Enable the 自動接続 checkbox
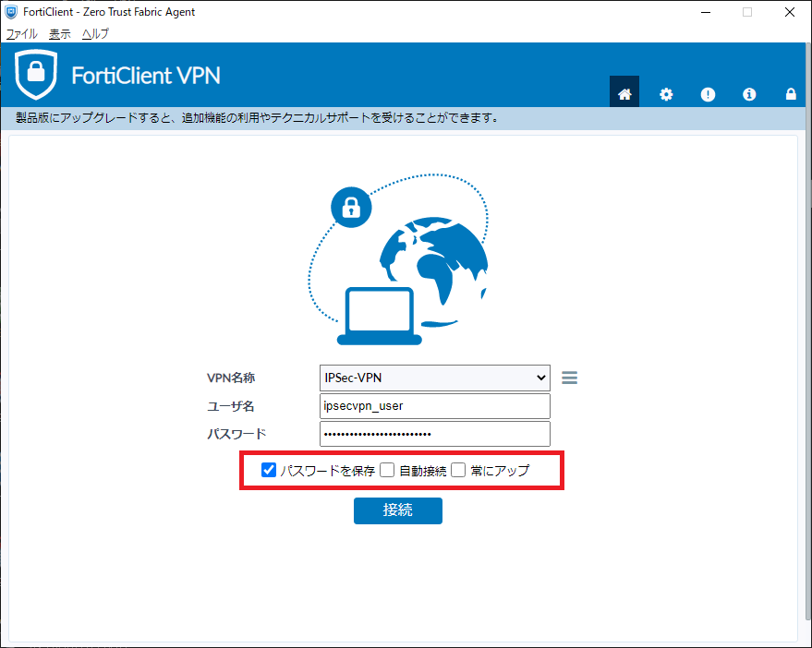Screen dimensions: 812x648 387,470
